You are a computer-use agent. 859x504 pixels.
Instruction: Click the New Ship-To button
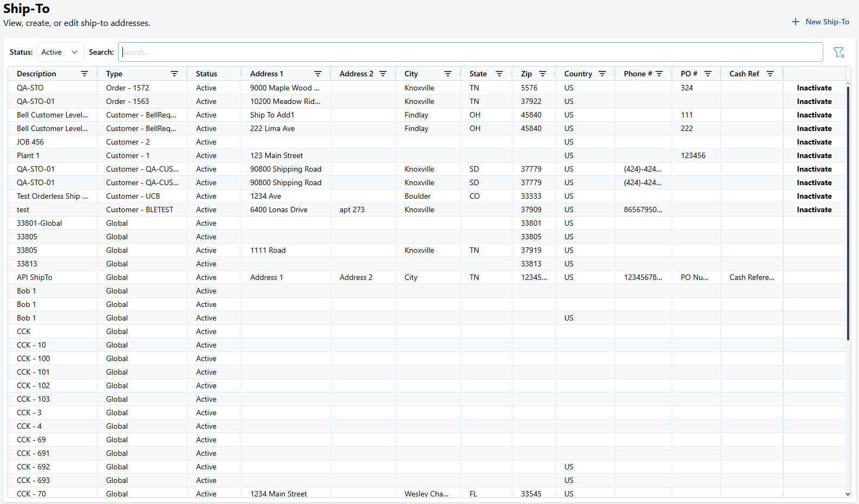click(821, 22)
